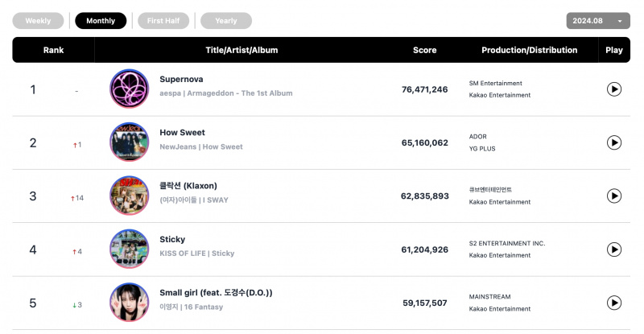
Task: Open the How Sweet song title link
Action: [x=182, y=133]
